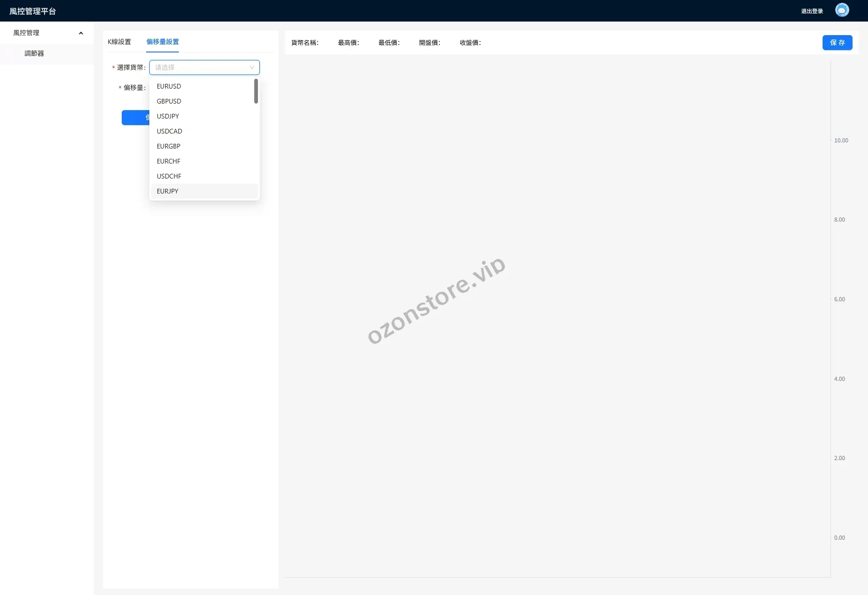Viewport: 868px width, 595px height.
Task: Click 退出登录 to log out
Action: click(x=812, y=11)
